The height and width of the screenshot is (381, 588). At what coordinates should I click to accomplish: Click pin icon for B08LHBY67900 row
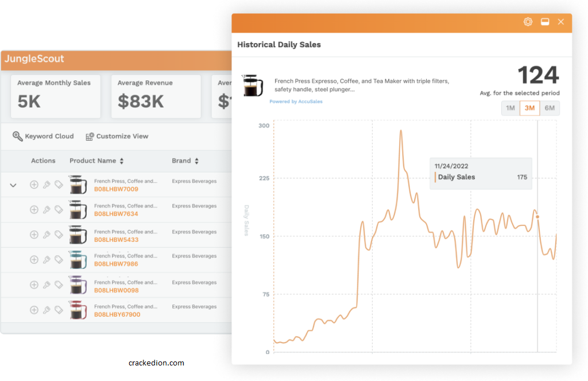(47, 310)
